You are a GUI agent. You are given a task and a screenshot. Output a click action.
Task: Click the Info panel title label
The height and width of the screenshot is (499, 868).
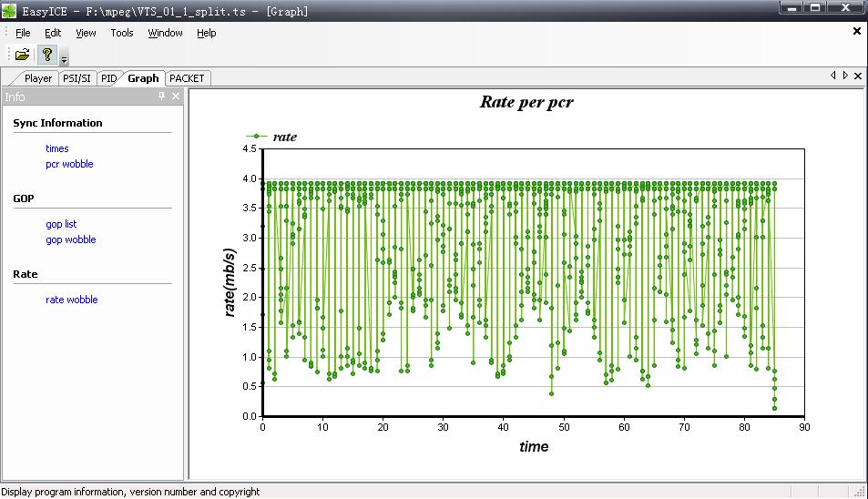click(15, 97)
